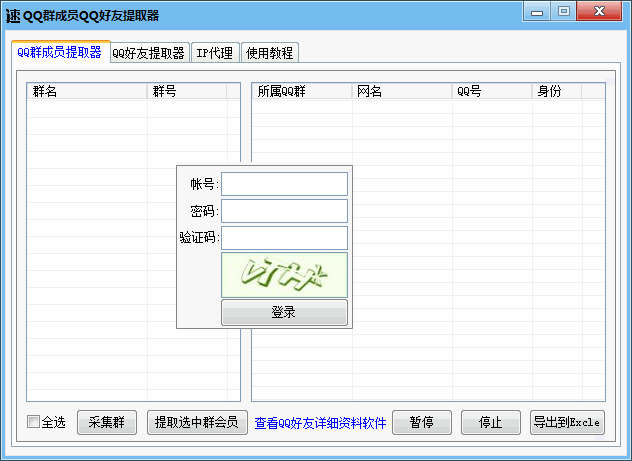Click the 提取选中群会员 button

(197, 422)
